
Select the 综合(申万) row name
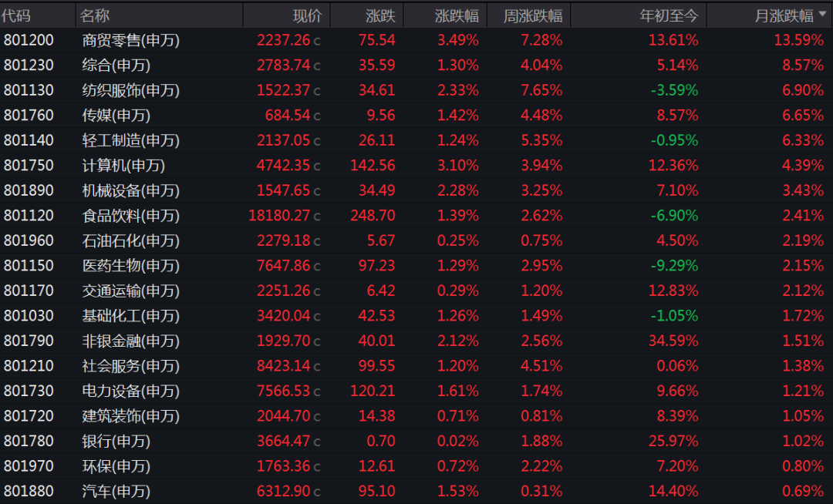116,66
